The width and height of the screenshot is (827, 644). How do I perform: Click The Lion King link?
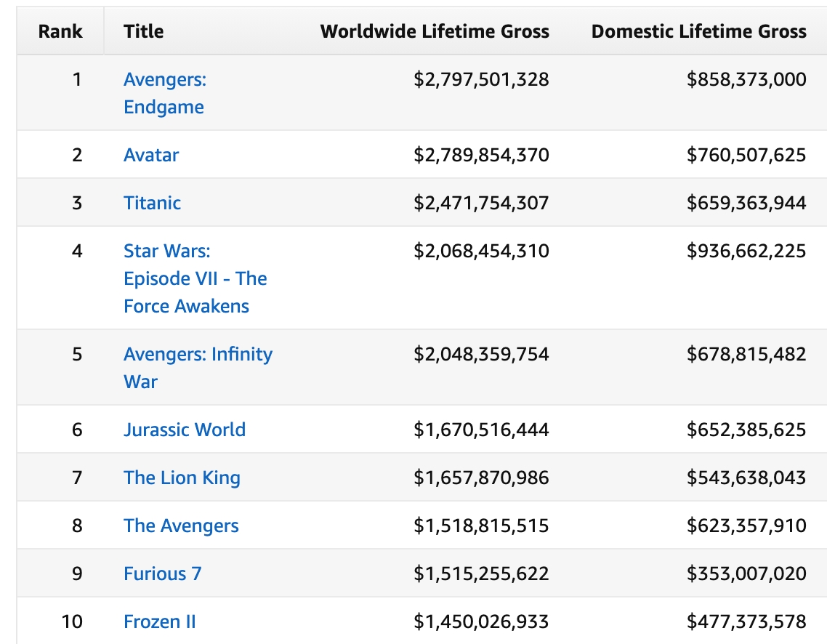tap(182, 478)
